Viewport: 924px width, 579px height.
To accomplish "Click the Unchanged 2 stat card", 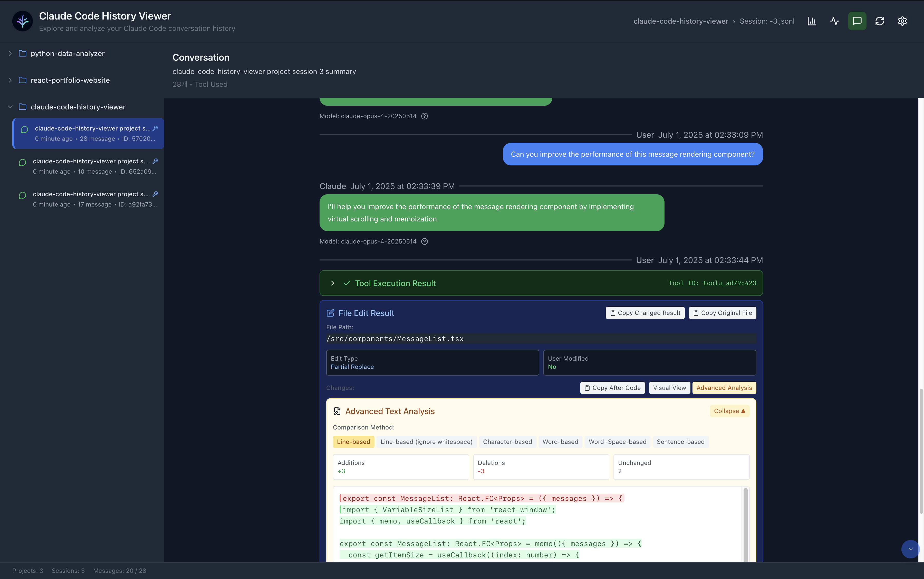I will coord(681,467).
